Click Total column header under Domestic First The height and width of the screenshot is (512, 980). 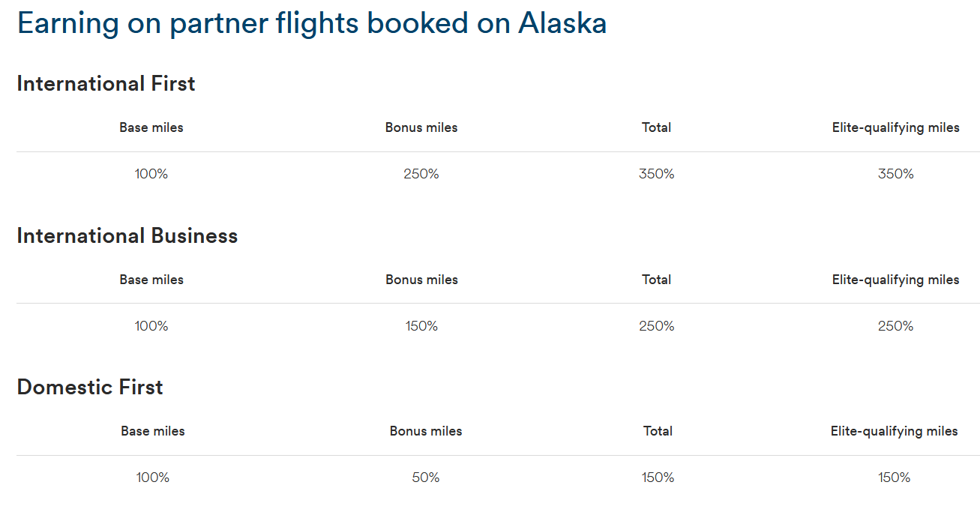[658, 431]
